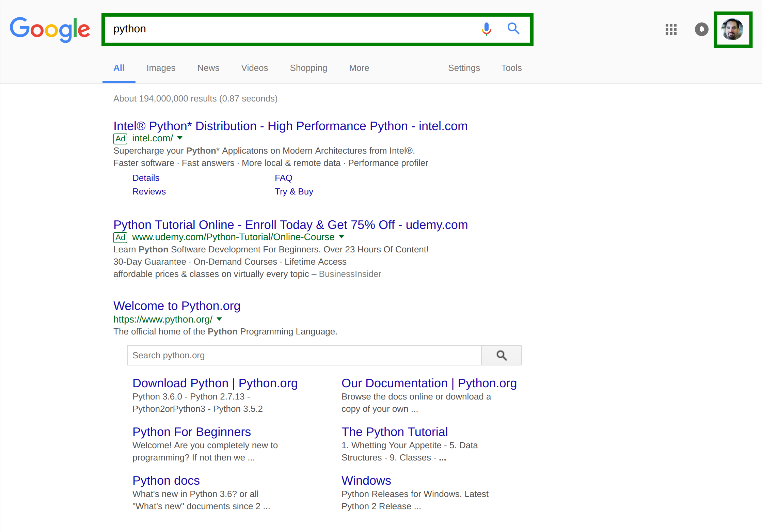Switch to the Shopping tab
This screenshot has width=762, height=532.
(x=308, y=68)
